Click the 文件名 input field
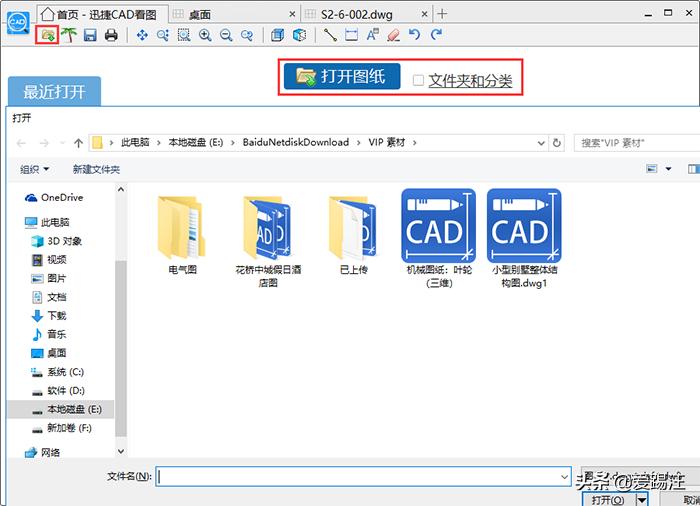 coord(363,477)
